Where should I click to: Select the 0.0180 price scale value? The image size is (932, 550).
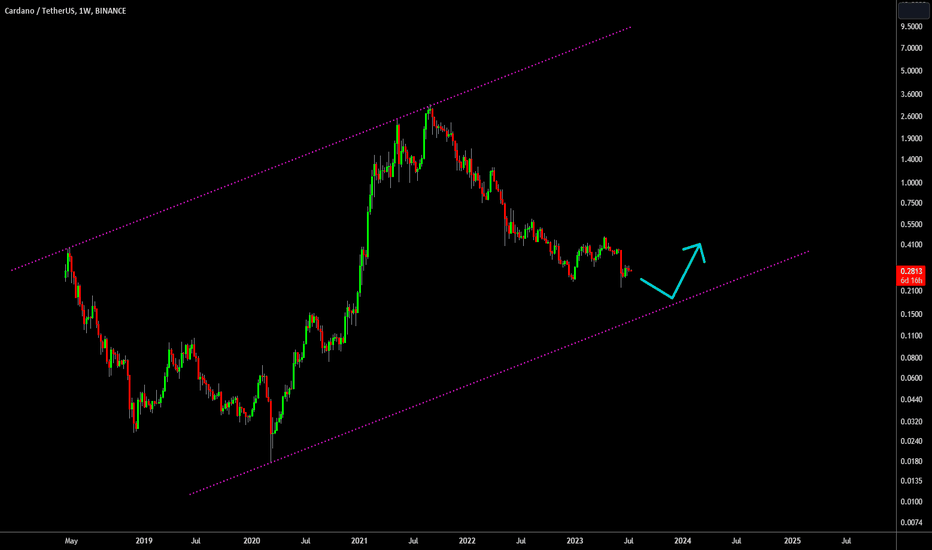tap(911, 461)
